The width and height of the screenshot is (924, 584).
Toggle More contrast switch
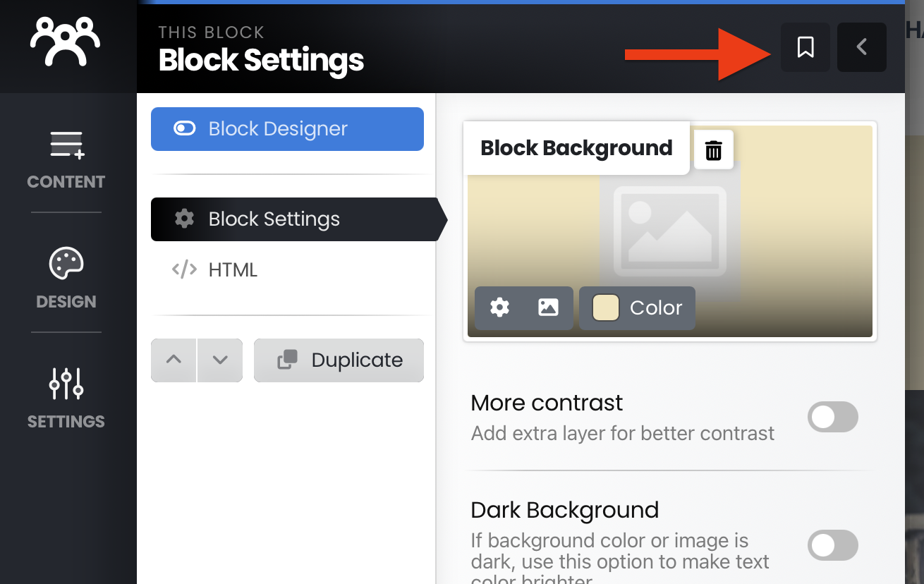pos(832,417)
